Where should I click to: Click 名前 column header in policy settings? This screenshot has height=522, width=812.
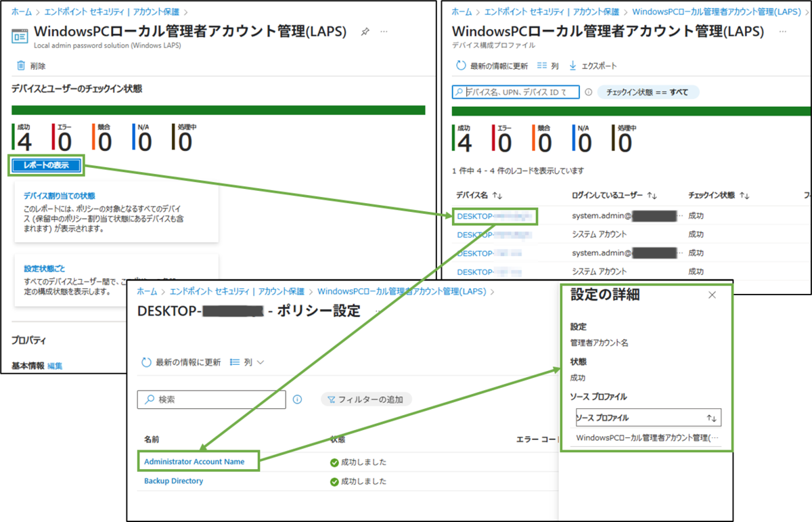click(152, 439)
